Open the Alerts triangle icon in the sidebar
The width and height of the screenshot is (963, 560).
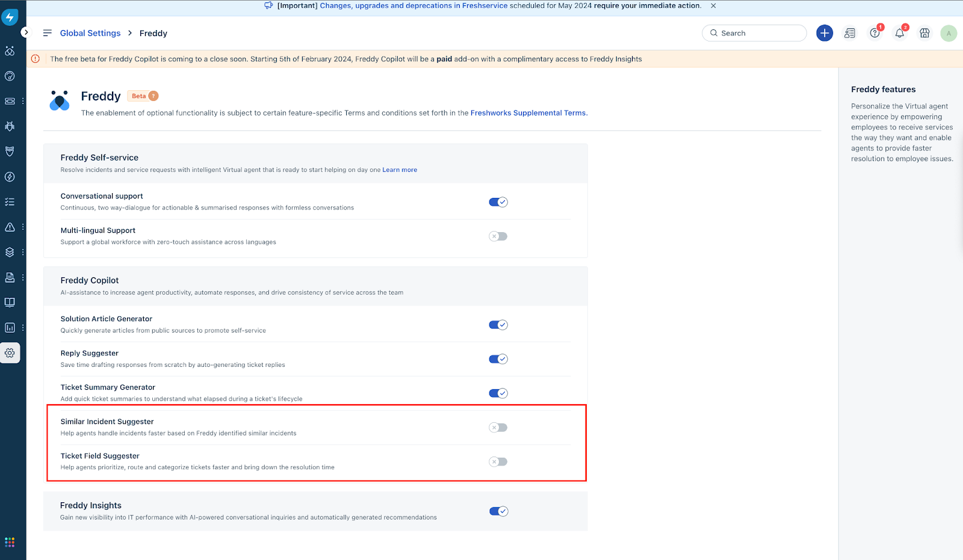click(x=10, y=227)
